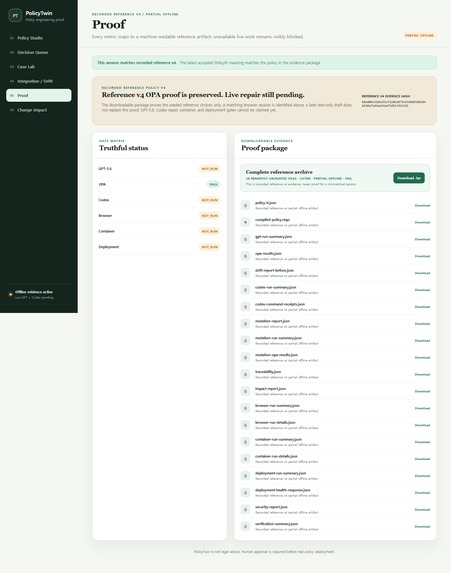Click the file icon for container-run-summary.json
Viewport: 451px width, 573px height.
coord(245,442)
